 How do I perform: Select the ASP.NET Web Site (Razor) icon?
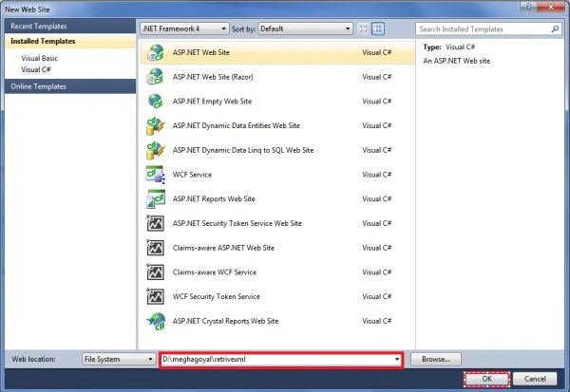pos(156,77)
